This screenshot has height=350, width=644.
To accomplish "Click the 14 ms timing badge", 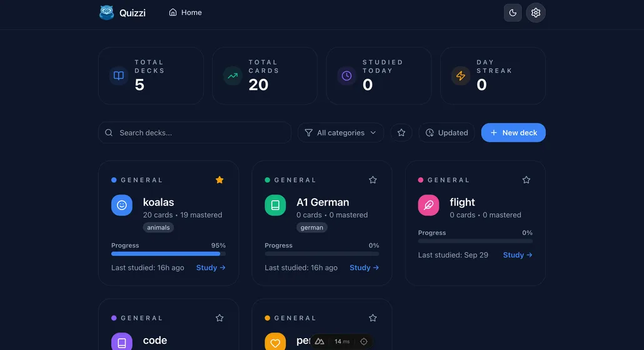I will (x=342, y=341).
